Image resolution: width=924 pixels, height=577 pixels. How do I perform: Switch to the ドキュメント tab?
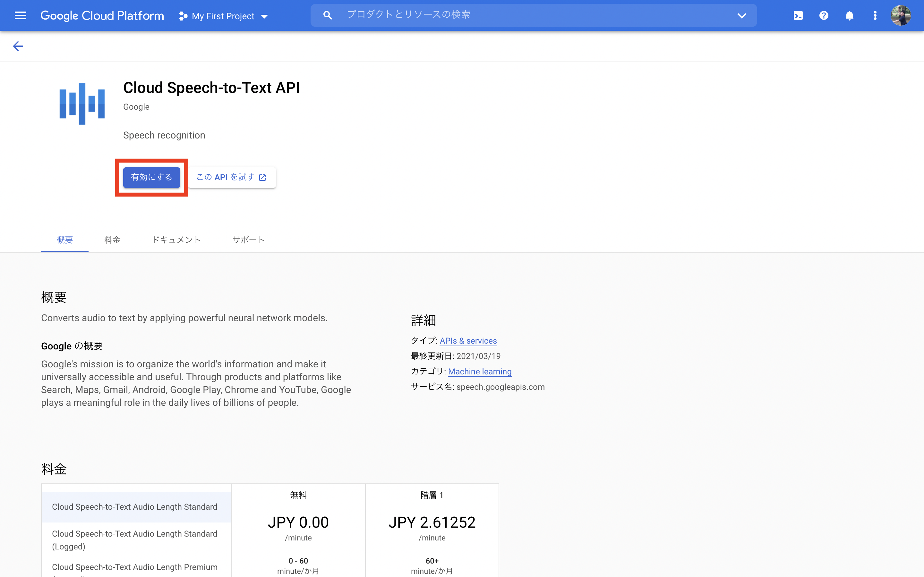click(x=176, y=240)
